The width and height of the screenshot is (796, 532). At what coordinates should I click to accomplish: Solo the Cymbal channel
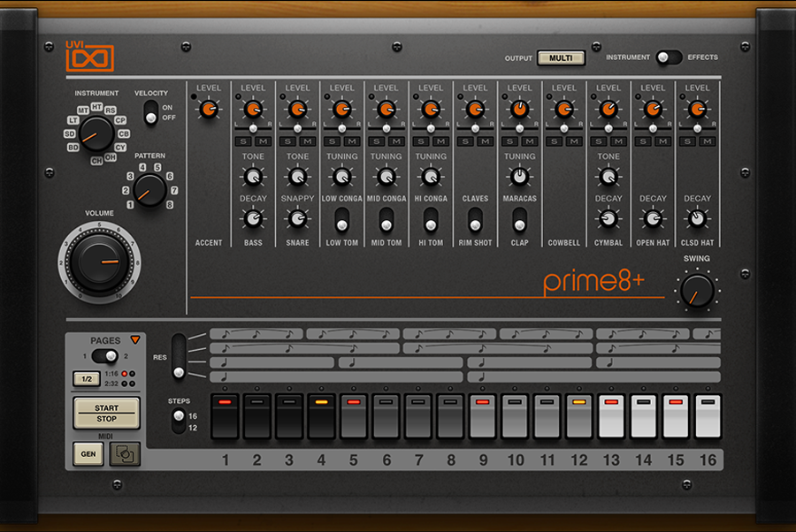599,141
